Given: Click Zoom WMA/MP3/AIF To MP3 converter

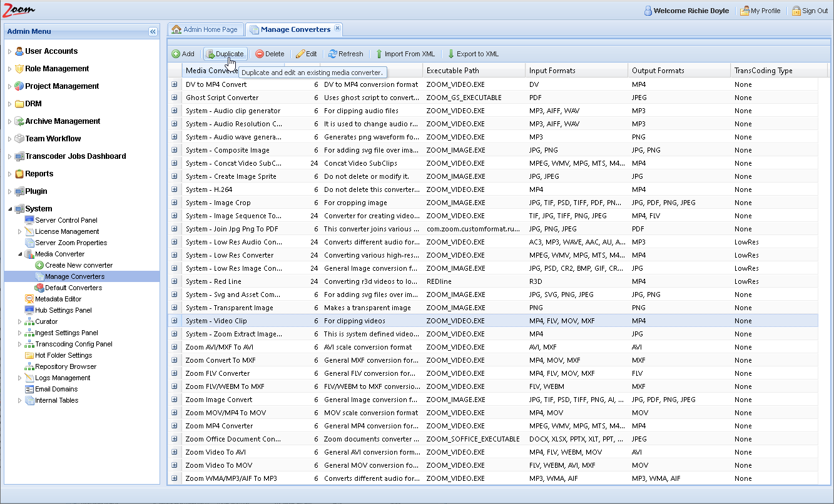Looking at the screenshot, I should click(493, 478).
